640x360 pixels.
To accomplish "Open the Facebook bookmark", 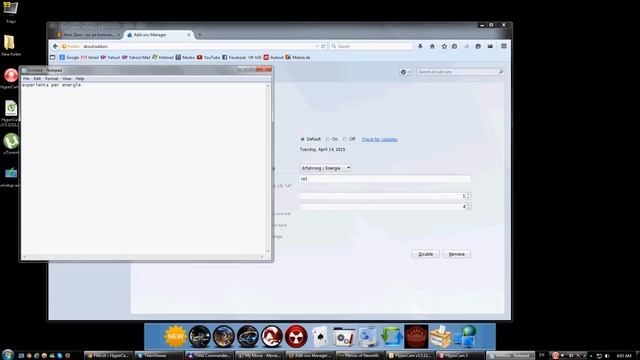I will [234, 58].
